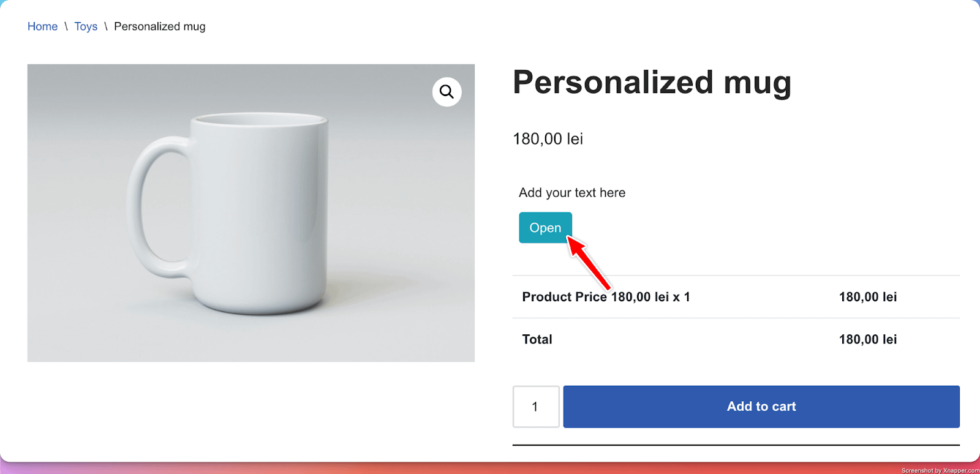Screen dimensions: 980x474
Task: Select the Personalized mug page heading
Action: click(652, 82)
